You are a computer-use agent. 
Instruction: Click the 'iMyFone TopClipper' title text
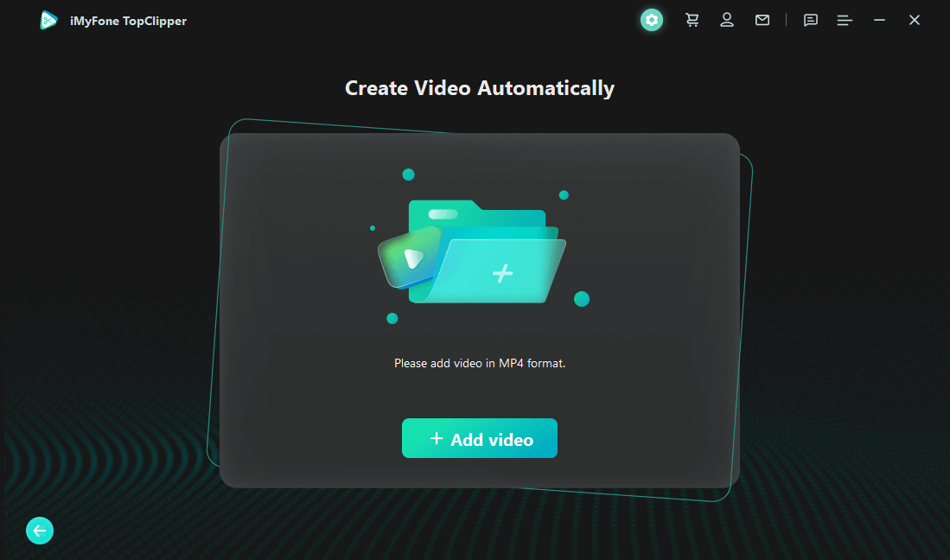tap(129, 22)
